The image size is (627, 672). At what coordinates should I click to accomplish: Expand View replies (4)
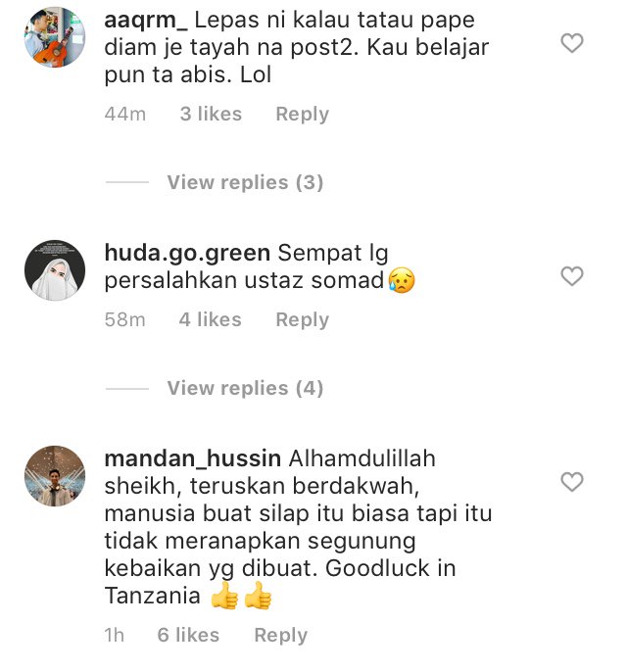245,388
